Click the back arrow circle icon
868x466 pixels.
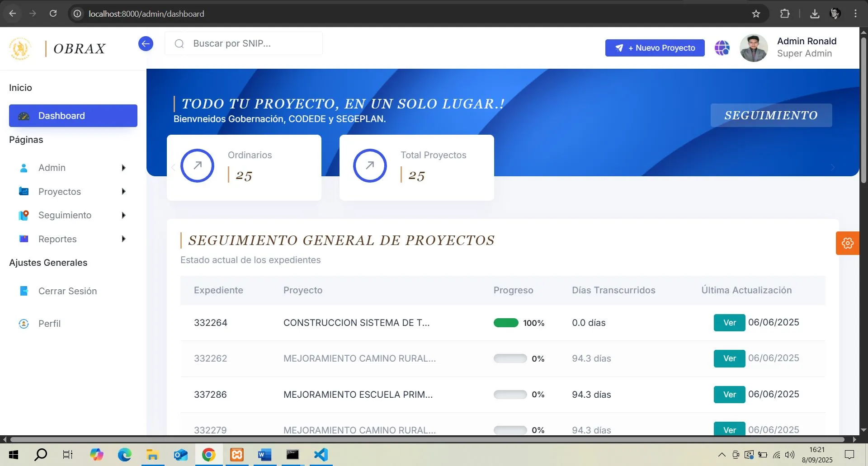pos(146,43)
